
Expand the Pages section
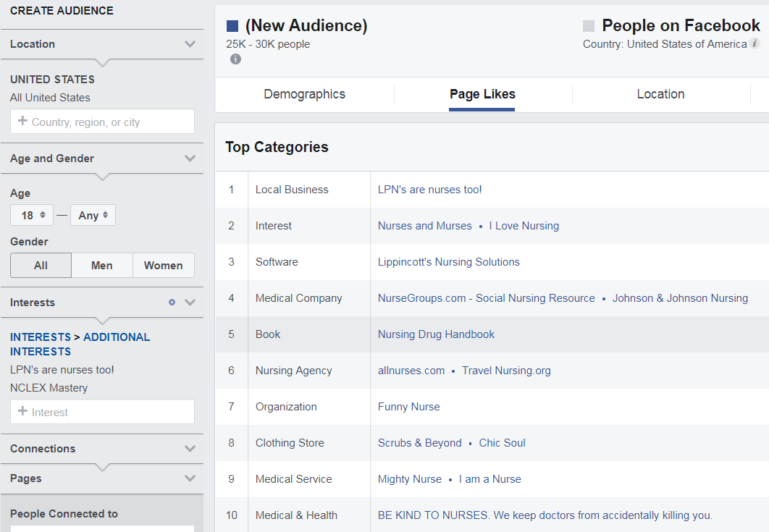coord(190,478)
